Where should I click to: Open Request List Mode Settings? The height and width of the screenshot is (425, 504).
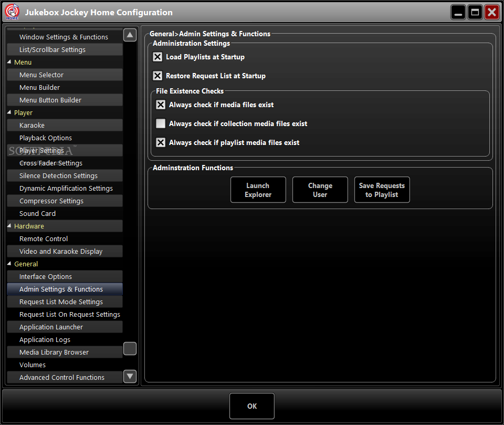[x=65, y=302]
